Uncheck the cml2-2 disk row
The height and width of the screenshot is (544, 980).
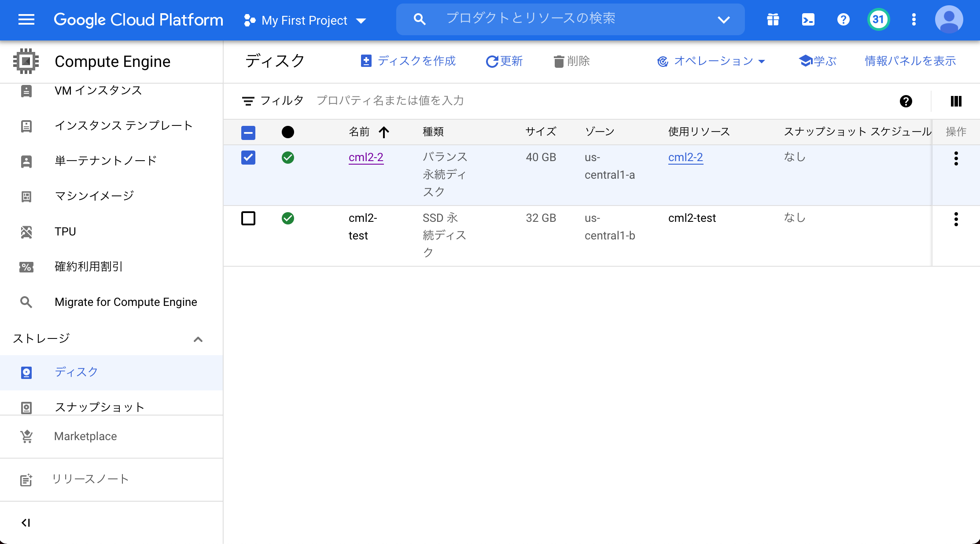click(248, 157)
